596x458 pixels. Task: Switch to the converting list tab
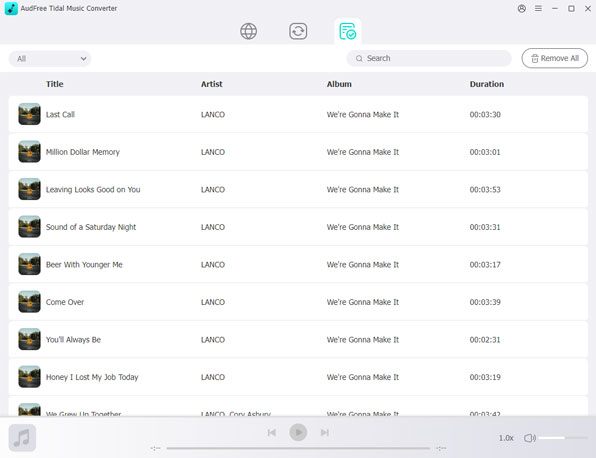point(298,31)
